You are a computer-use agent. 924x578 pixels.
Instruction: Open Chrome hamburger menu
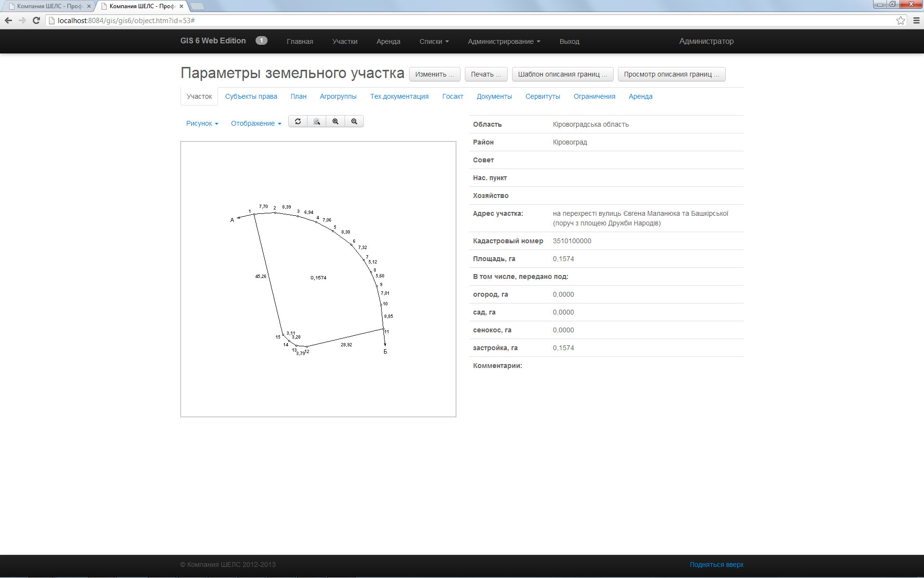coord(916,20)
